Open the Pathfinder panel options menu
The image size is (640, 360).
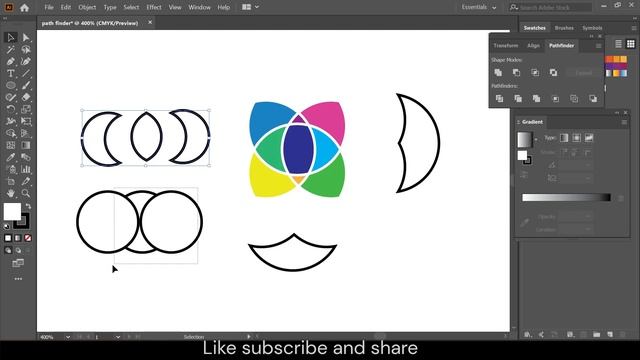coord(598,46)
